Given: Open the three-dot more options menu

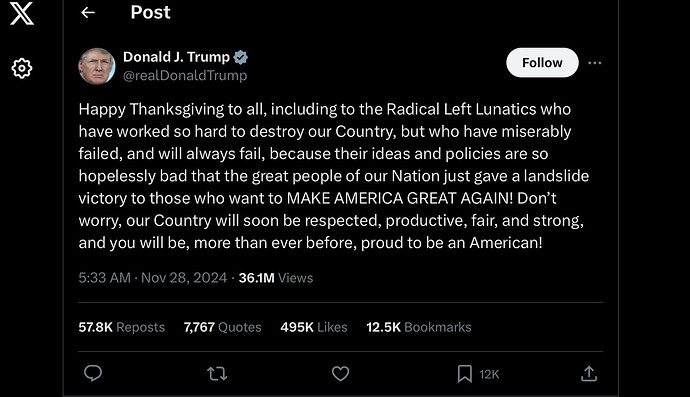Looking at the screenshot, I should tap(595, 63).
